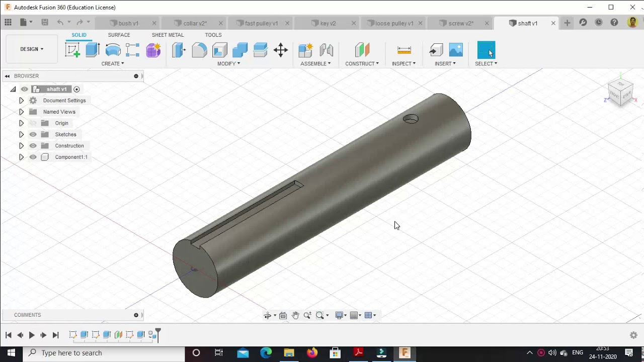Screen dimensions: 644x362
Task: Toggle visibility of Component1:1
Action: pos(33,157)
